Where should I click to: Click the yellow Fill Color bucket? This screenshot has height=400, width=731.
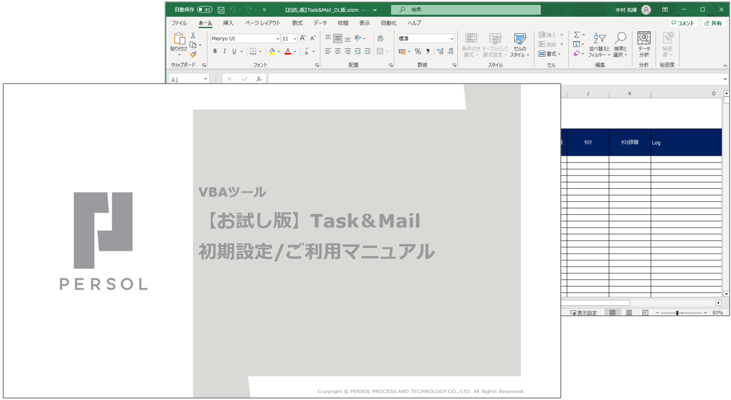pos(272,51)
